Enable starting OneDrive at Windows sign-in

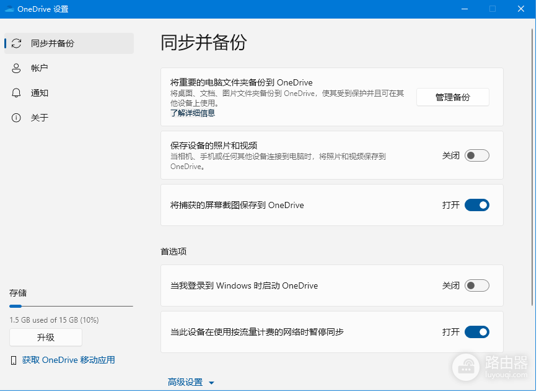[x=477, y=285]
